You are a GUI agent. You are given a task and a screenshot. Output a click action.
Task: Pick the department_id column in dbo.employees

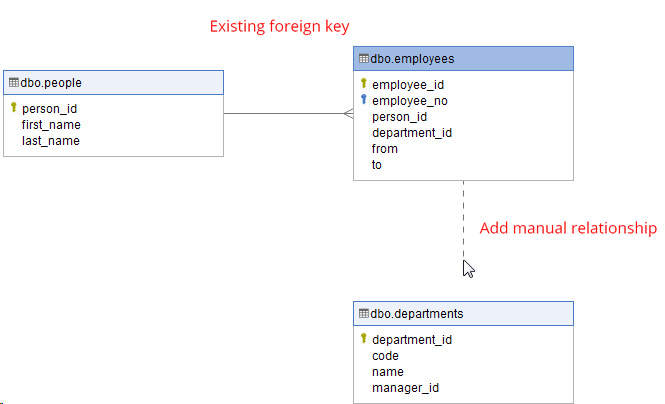[412, 133]
